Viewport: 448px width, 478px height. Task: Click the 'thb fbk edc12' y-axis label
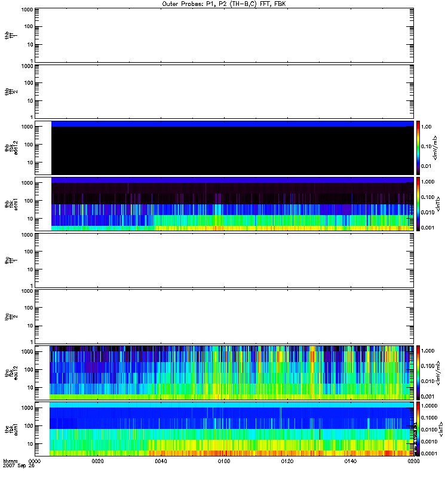[11, 148]
